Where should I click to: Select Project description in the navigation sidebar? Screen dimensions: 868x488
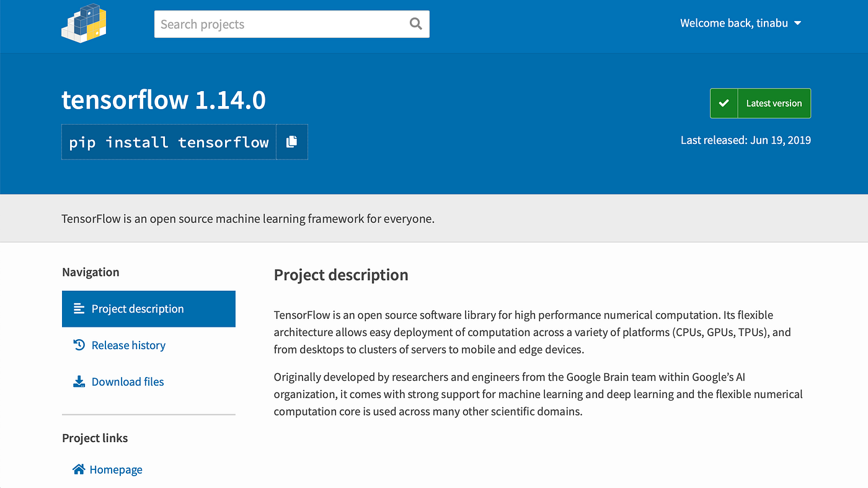coord(138,308)
